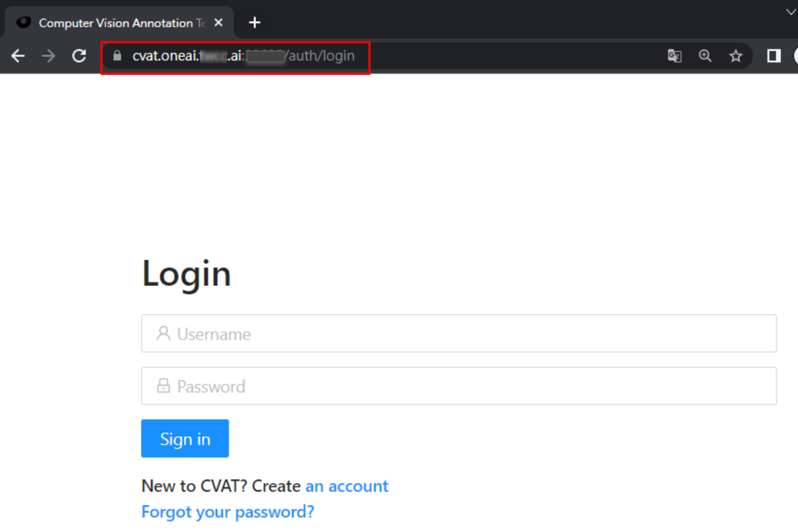Click the browser forward arrow
This screenshot has height=532, width=798.
pos(49,56)
